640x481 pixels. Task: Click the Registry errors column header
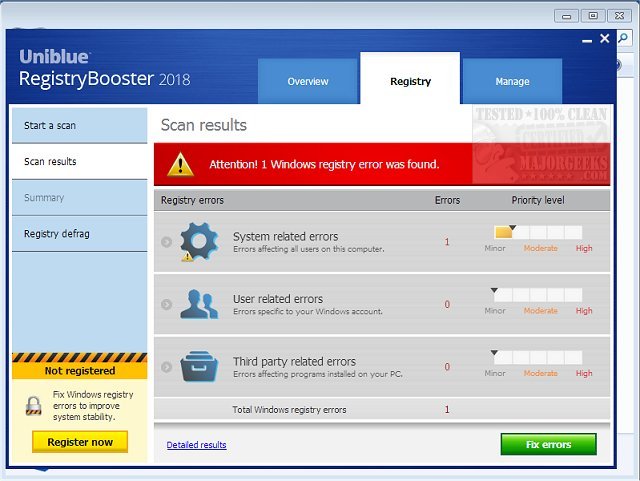coord(192,200)
